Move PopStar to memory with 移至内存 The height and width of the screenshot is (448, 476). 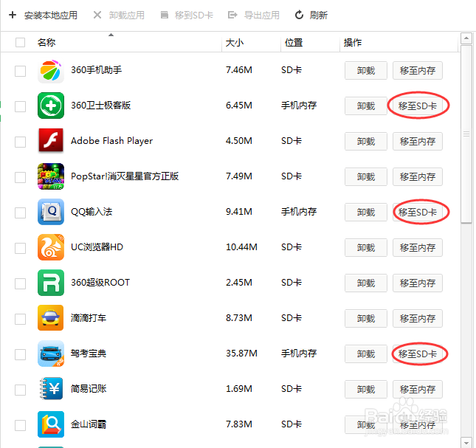[418, 176]
